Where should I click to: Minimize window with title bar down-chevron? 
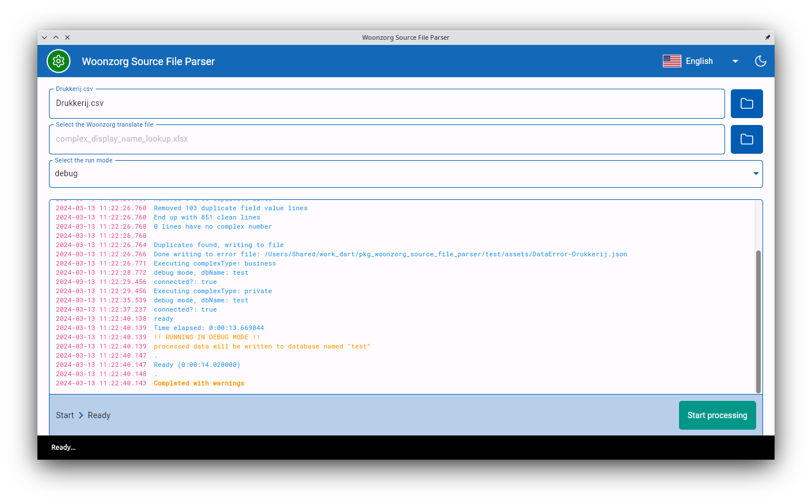44,37
